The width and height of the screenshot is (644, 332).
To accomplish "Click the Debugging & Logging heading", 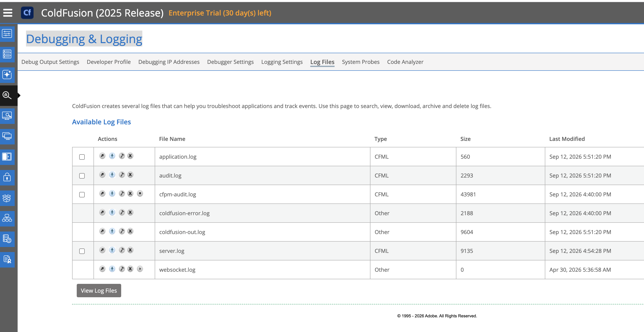I will [x=84, y=39].
